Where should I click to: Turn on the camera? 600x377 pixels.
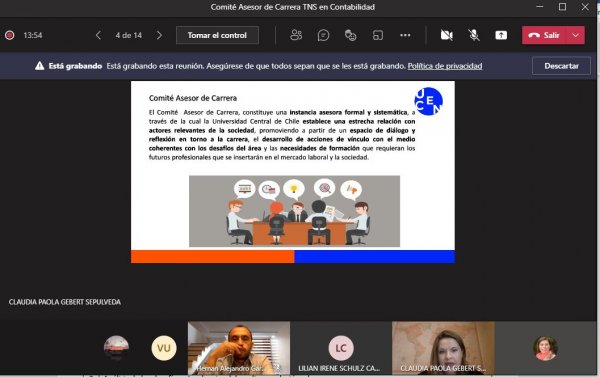pyautogui.click(x=447, y=35)
